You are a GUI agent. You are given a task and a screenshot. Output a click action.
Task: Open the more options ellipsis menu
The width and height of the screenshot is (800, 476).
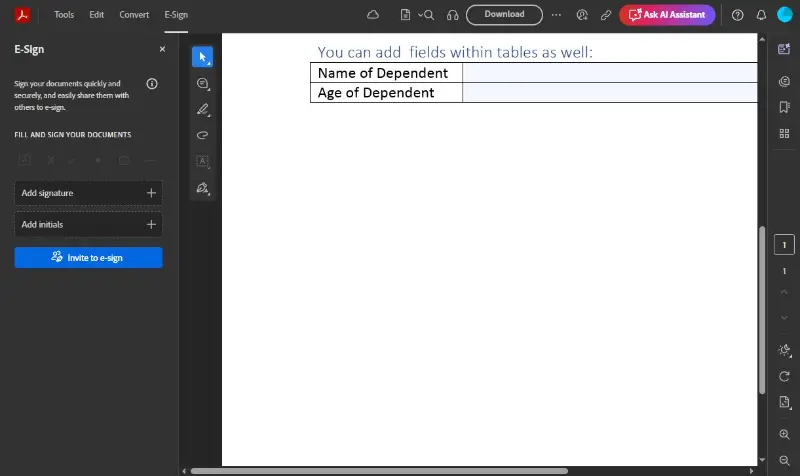tap(556, 15)
